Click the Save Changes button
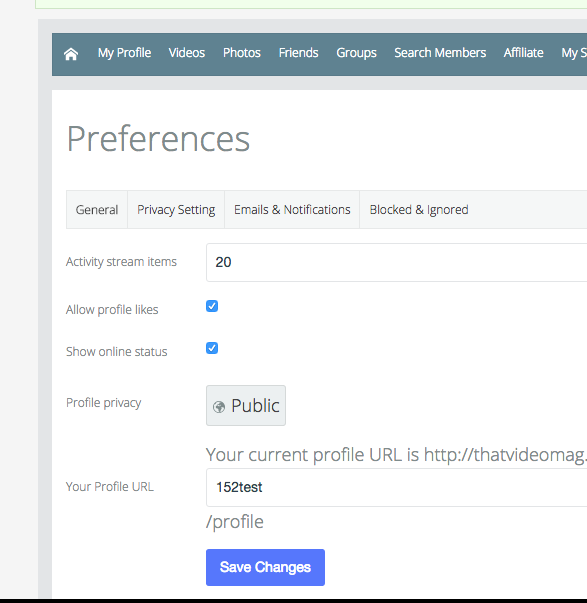 pyautogui.click(x=265, y=567)
